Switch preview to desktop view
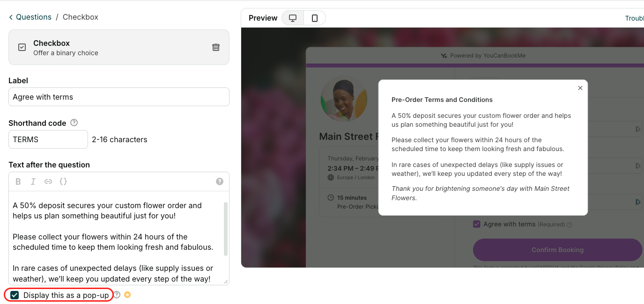The height and width of the screenshot is (304, 644). click(x=293, y=18)
